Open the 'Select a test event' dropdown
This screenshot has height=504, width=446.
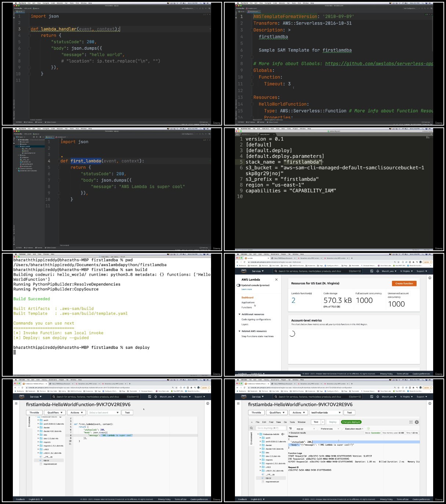(104, 413)
